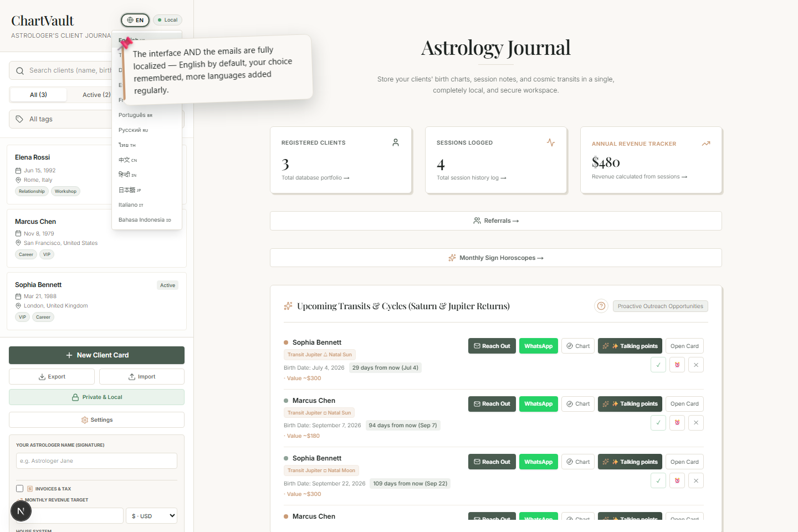The width and height of the screenshot is (798, 532).
Task: Click the search magnifier icon in client search
Action: pyautogui.click(x=20, y=71)
